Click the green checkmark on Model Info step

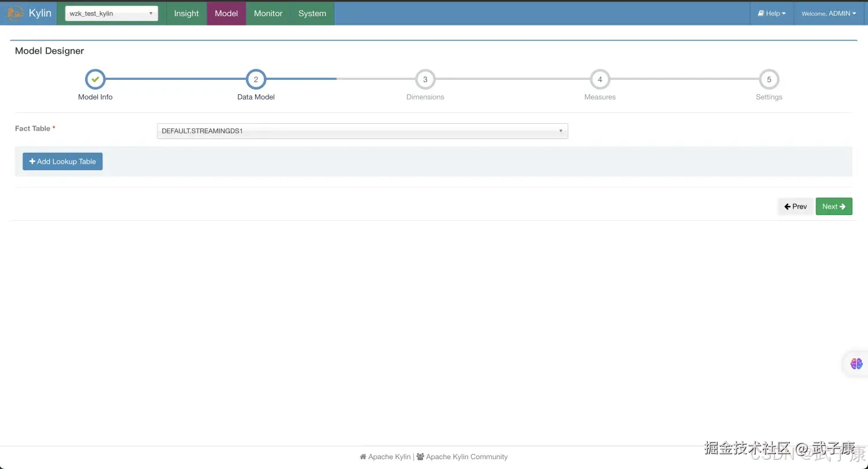point(95,79)
